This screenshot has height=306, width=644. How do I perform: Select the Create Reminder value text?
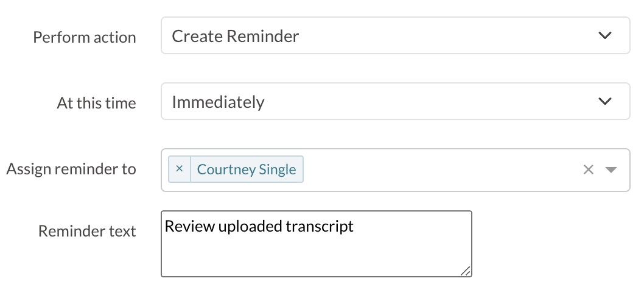235,36
